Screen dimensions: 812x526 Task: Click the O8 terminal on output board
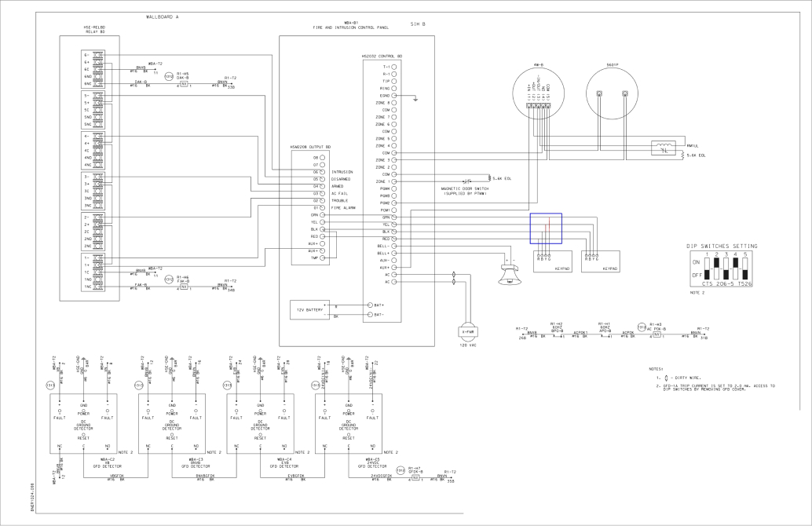323,157
